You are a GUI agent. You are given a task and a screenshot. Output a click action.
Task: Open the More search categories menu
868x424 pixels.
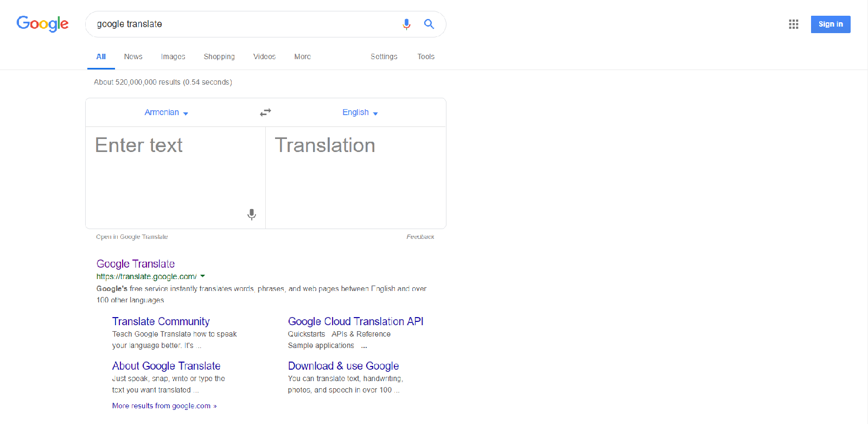(303, 56)
